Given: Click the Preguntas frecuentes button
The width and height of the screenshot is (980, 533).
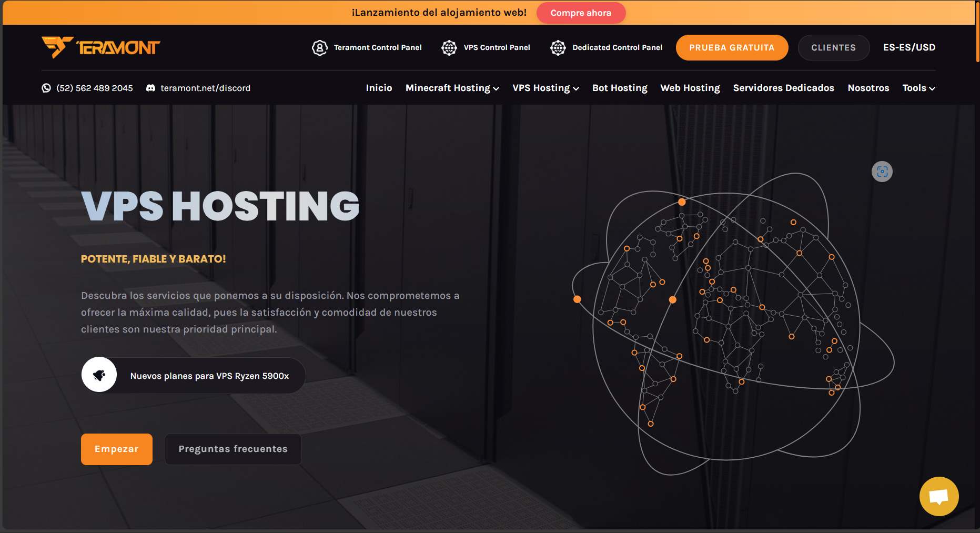Looking at the screenshot, I should click(233, 449).
